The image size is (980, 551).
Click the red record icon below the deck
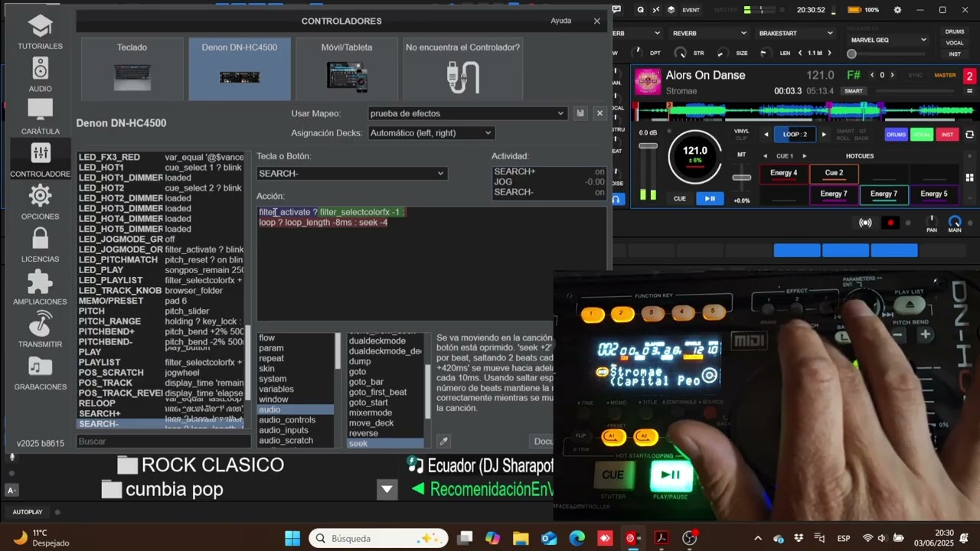(x=890, y=223)
